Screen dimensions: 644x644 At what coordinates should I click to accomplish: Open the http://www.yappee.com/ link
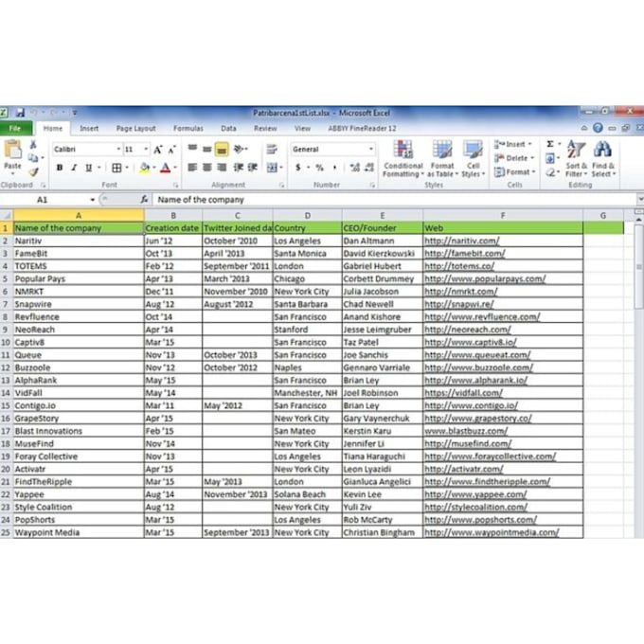pyautogui.click(x=475, y=494)
